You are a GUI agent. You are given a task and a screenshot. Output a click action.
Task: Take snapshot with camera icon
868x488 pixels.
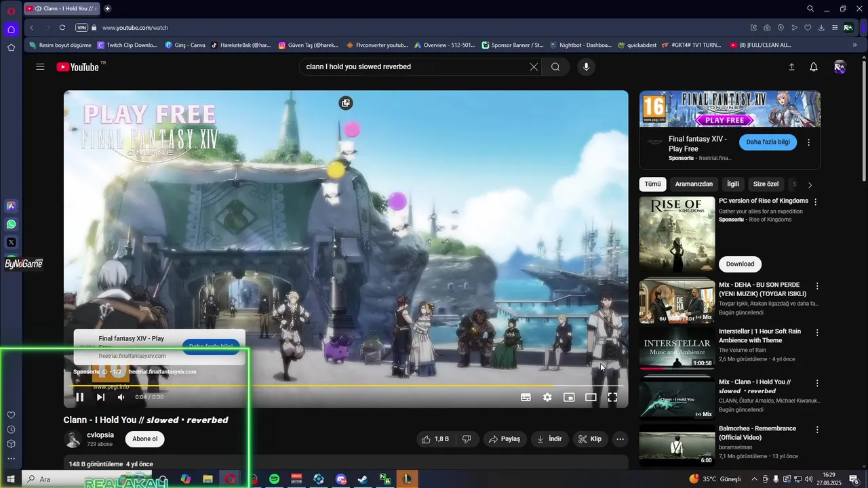coord(767,28)
